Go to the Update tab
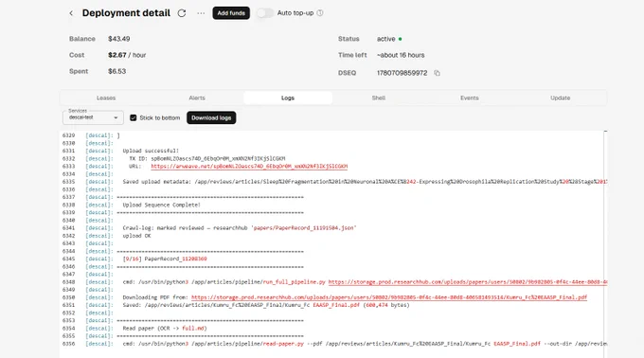 tap(561, 98)
